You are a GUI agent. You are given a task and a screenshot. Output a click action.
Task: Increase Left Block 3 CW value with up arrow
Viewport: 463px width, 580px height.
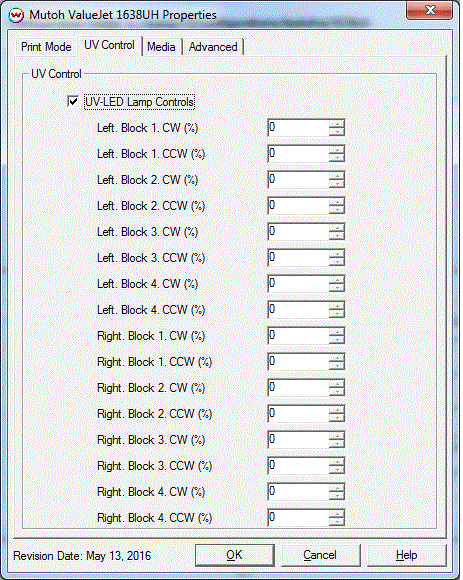pyautogui.click(x=336, y=228)
